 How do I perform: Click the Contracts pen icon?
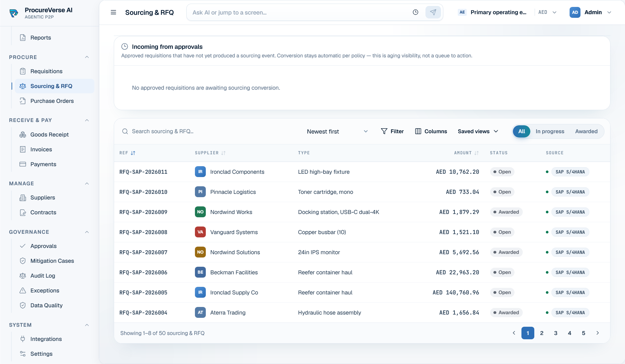point(23,212)
